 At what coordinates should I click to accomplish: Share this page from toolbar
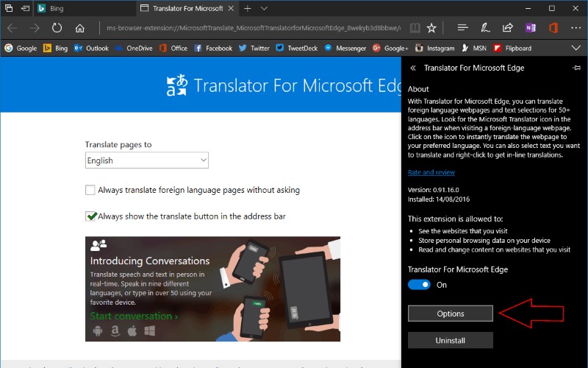coord(507,27)
